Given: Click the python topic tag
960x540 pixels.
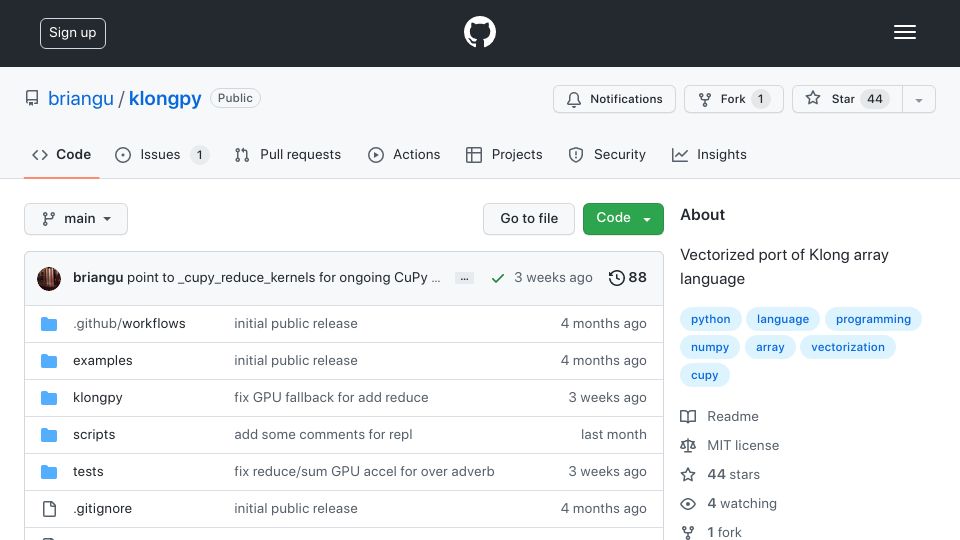Looking at the screenshot, I should (x=710, y=319).
